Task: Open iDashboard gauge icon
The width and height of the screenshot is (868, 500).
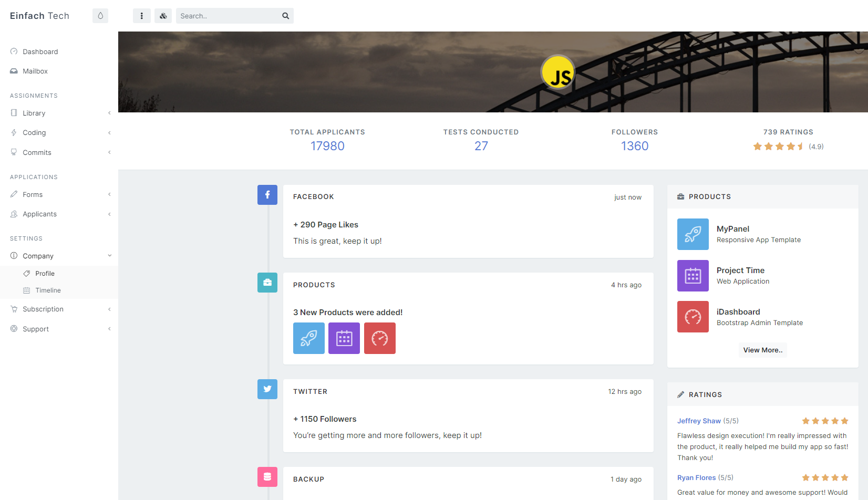Action: pos(693,317)
